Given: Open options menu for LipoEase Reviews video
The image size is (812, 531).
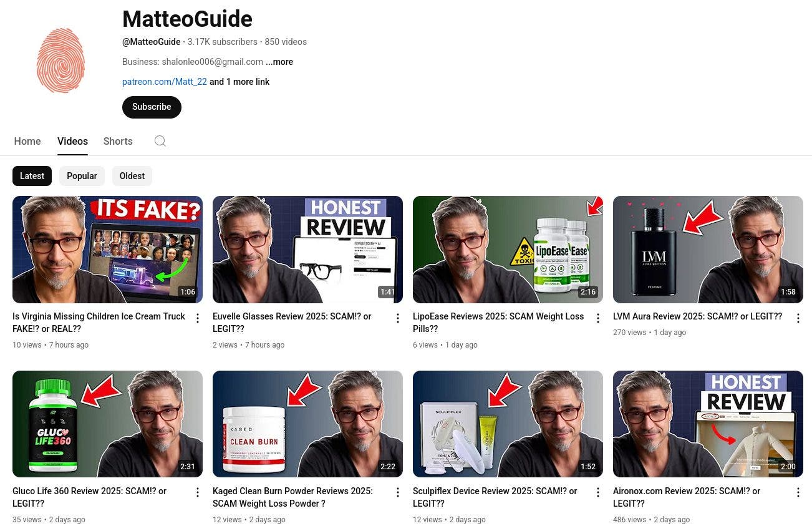Looking at the screenshot, I should click(598, 319).
